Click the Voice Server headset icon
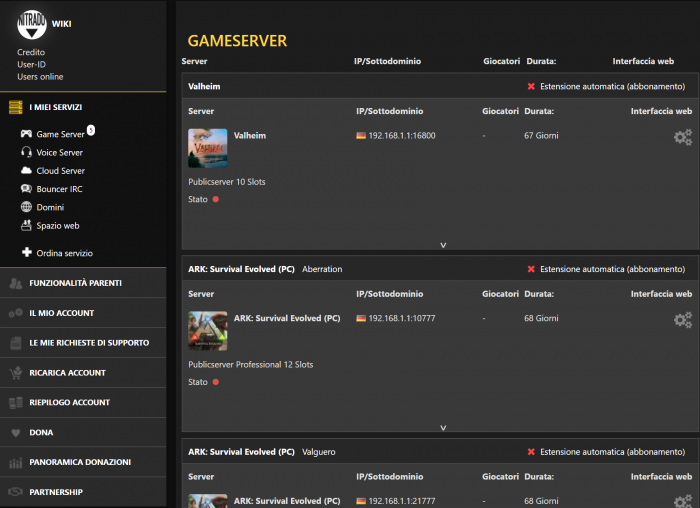 26,152
